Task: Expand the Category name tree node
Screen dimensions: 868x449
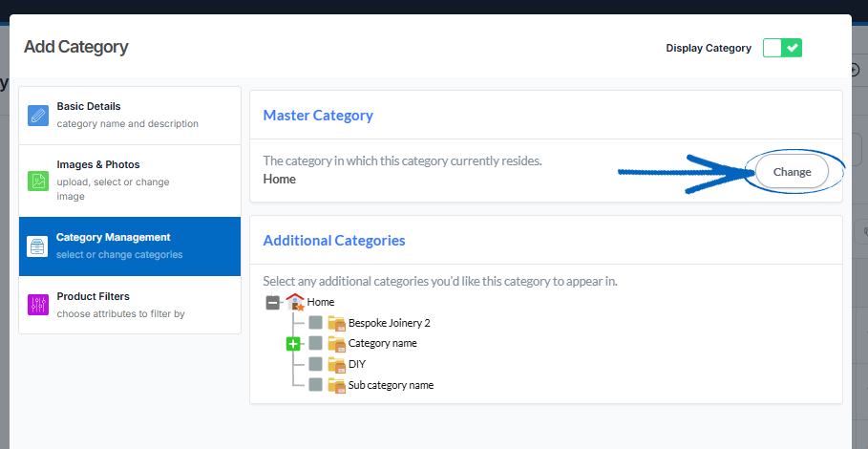Action: pyautogui.click(x=293, y=344)
